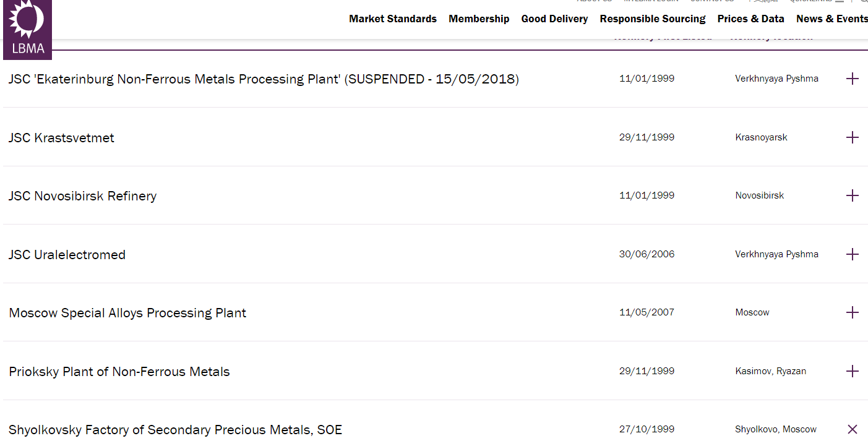Expand JSC Krastsvetmet details with plus icon
The height and width of the screenshot is (441, 868).
[x=852, y=137]
